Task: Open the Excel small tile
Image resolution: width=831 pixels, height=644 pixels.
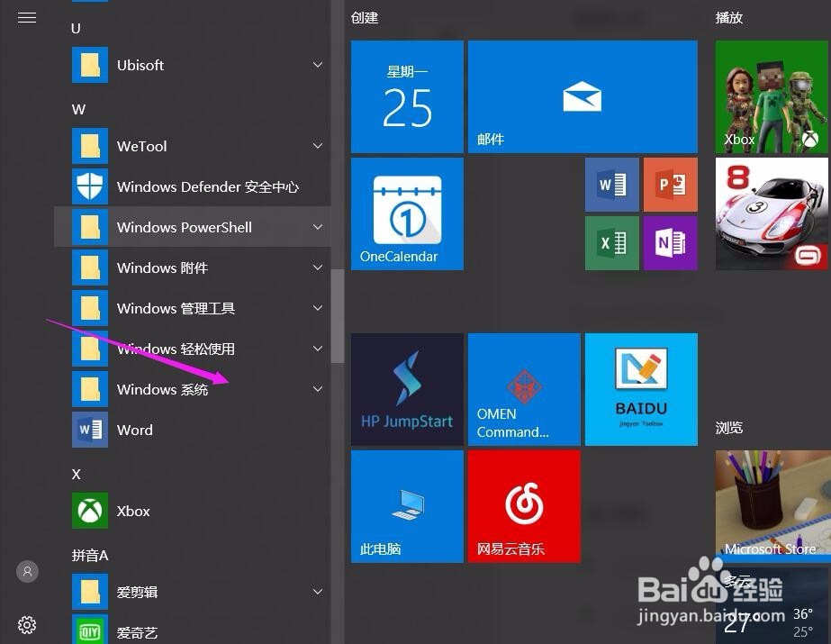Action: [x=612, y=243]
